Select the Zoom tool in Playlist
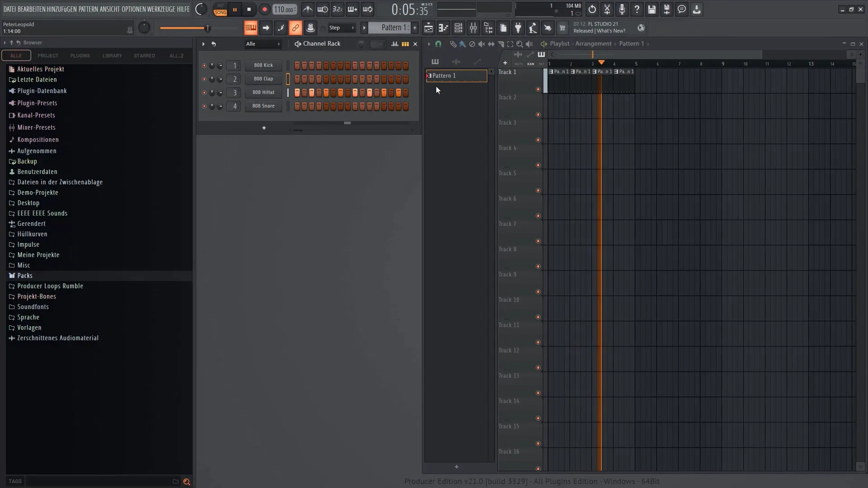The width and height of the screenshot is (868, 488). pyautogui.click(x=519, y=44)
